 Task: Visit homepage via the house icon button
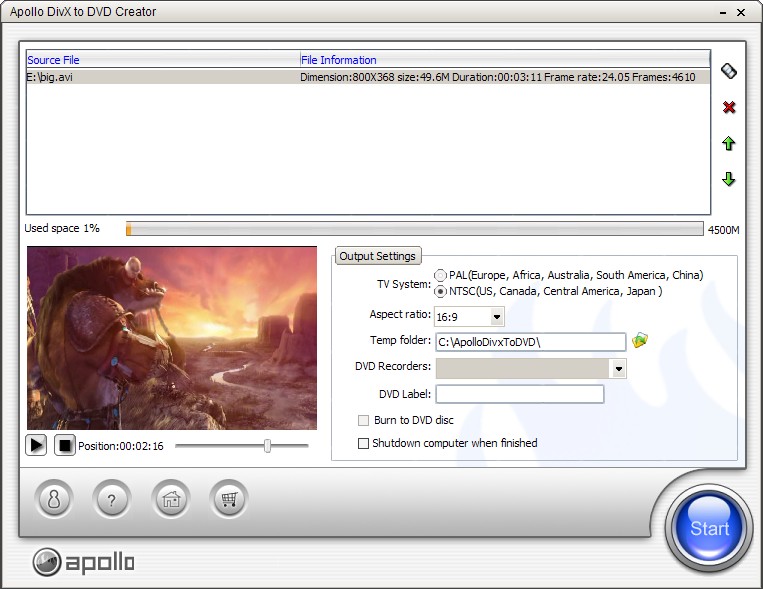[x=171, y=500]
